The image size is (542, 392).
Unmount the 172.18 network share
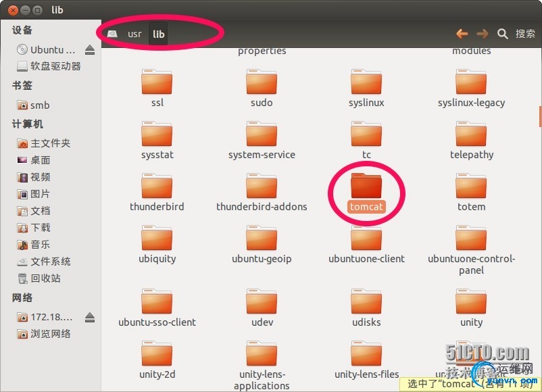pyautogui.click(x=90, y=318)
